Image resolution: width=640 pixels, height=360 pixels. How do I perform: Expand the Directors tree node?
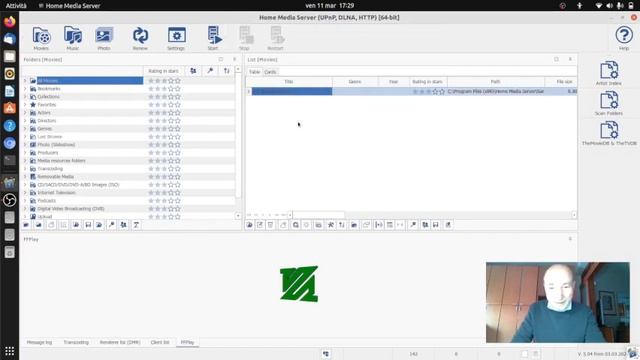click(25, 121)
